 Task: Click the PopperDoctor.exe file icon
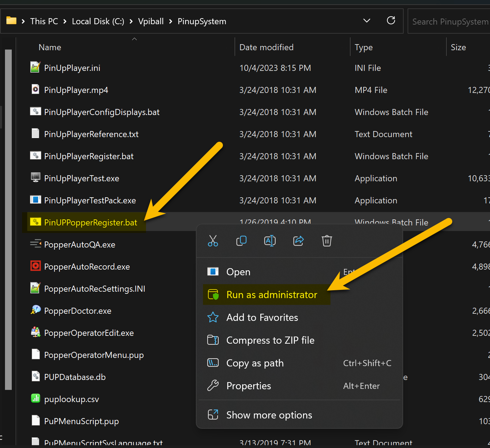tap(35, 310)
